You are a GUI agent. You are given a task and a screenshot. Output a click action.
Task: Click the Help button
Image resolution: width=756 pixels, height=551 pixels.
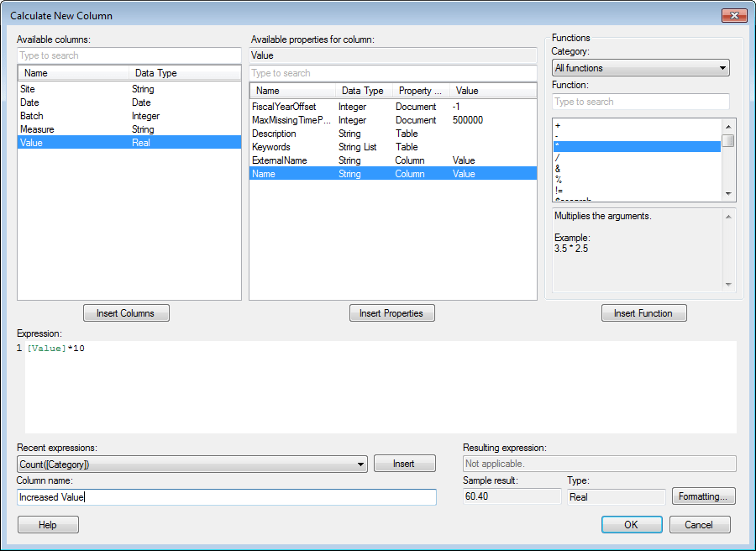(48, 524)
